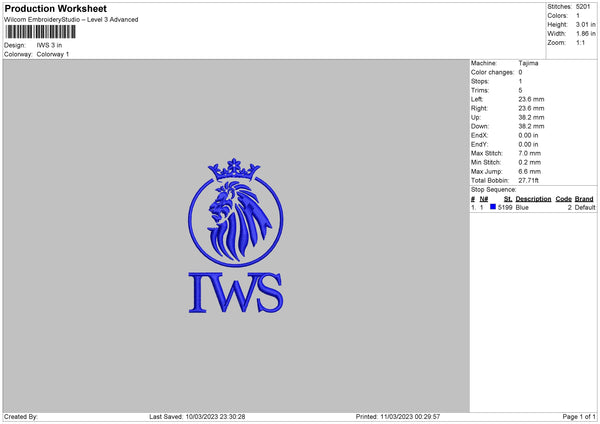Click the Trims value '5'
600x424 pixels.
pyautogui.click(x=520, y=90)
